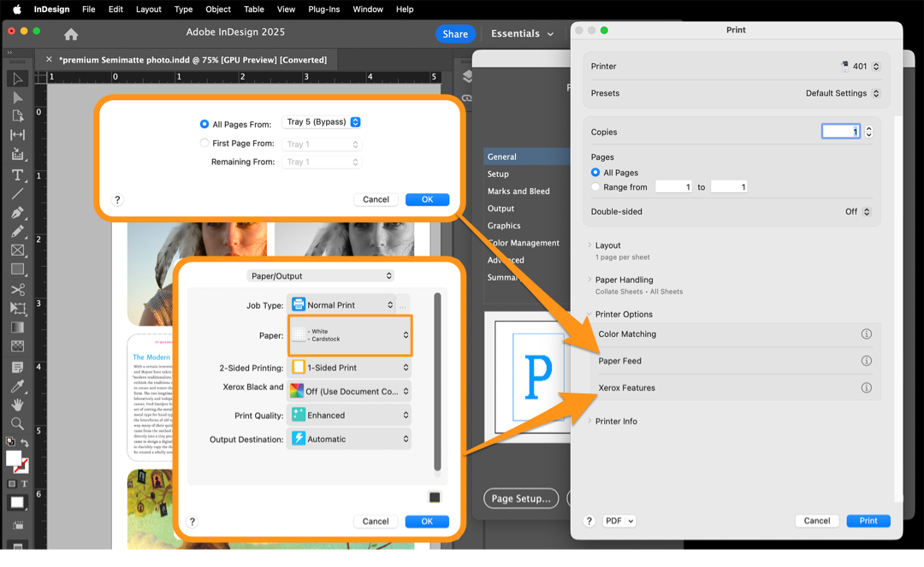The width and height of the screenshot is (924, 567).
Task: Select First Page From radio button
Action: pos(204,143)
